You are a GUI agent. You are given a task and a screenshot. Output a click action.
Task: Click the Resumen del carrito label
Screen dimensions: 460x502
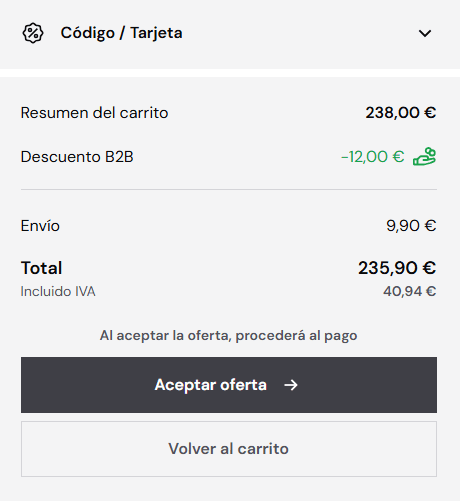point(94,113)
